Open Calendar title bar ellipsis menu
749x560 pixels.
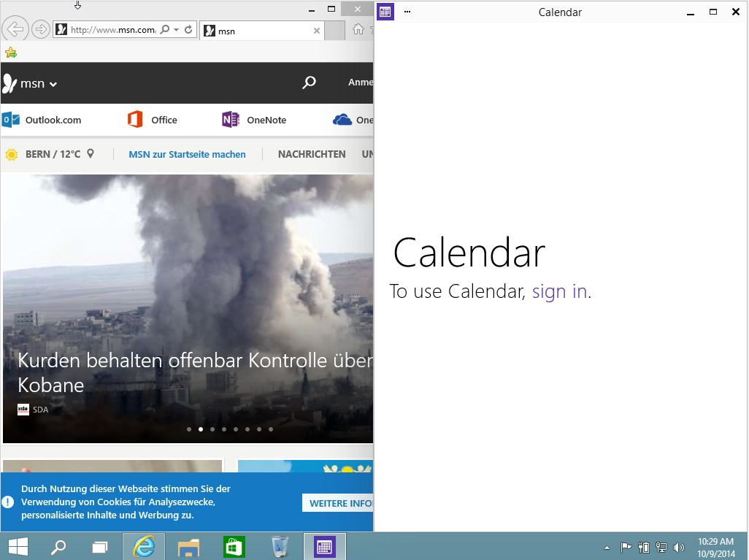(407, 12)
